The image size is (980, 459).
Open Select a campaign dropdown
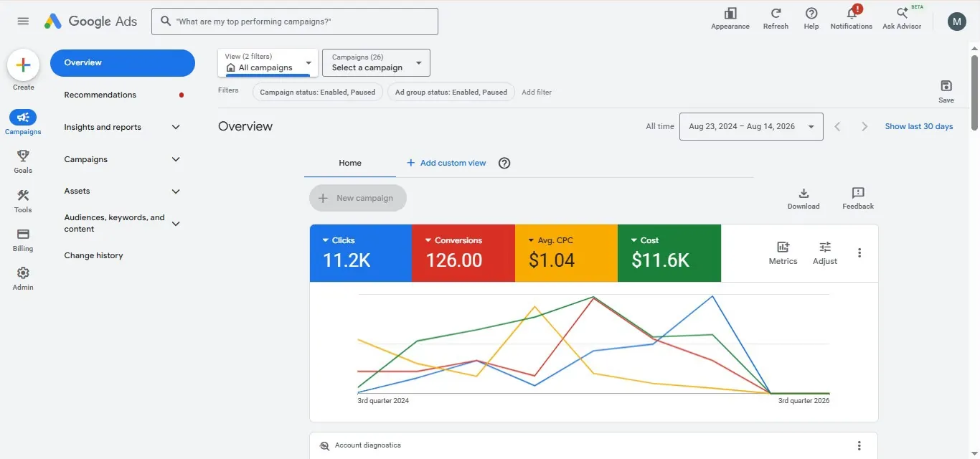(376, 62)
